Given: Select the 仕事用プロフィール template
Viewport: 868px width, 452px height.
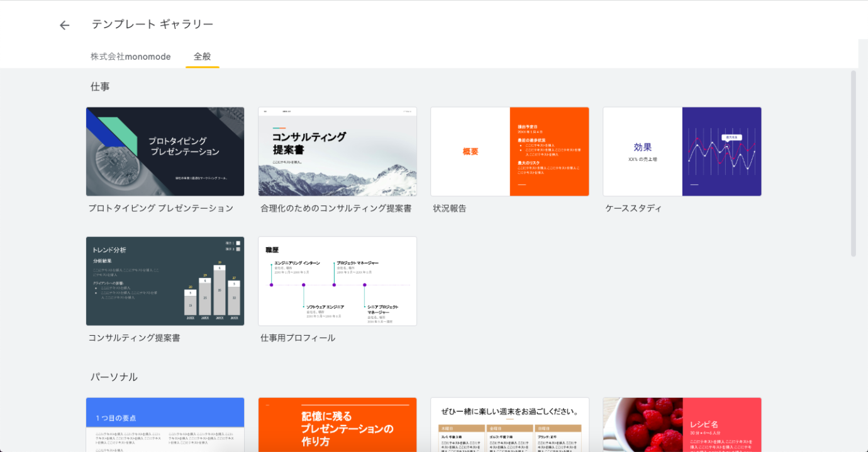Looking at the screenshot, I should (337, 281).
